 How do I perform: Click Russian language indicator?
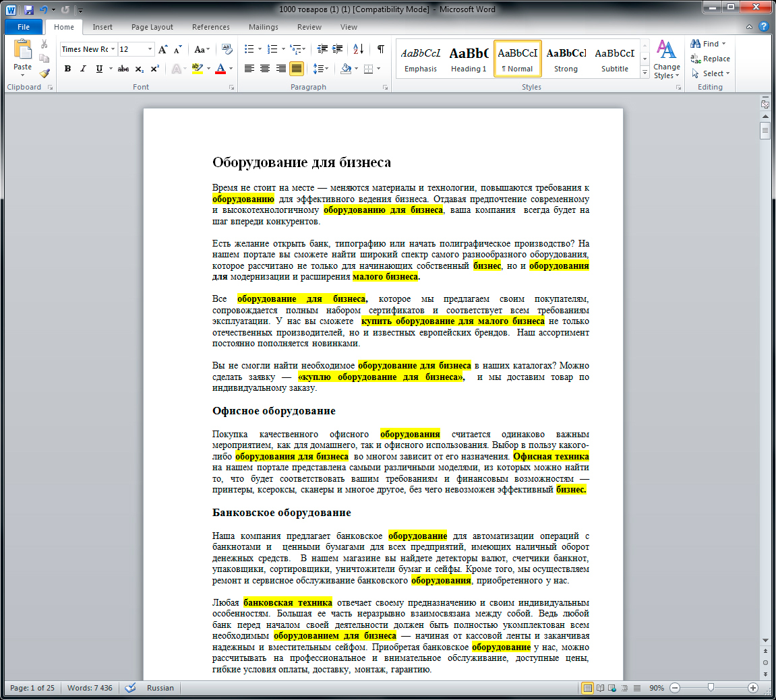[x=160, y=688]
